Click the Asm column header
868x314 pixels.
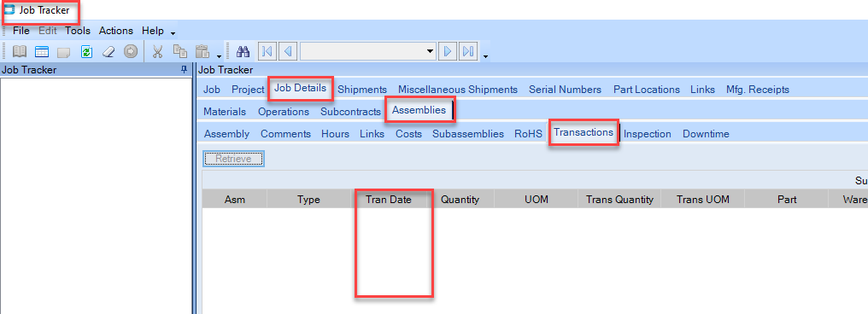[235, 200]
